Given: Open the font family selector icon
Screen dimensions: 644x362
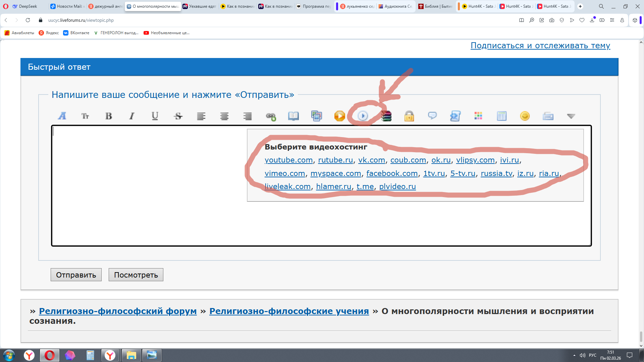Looking at the screenshot, I should 62,116.
